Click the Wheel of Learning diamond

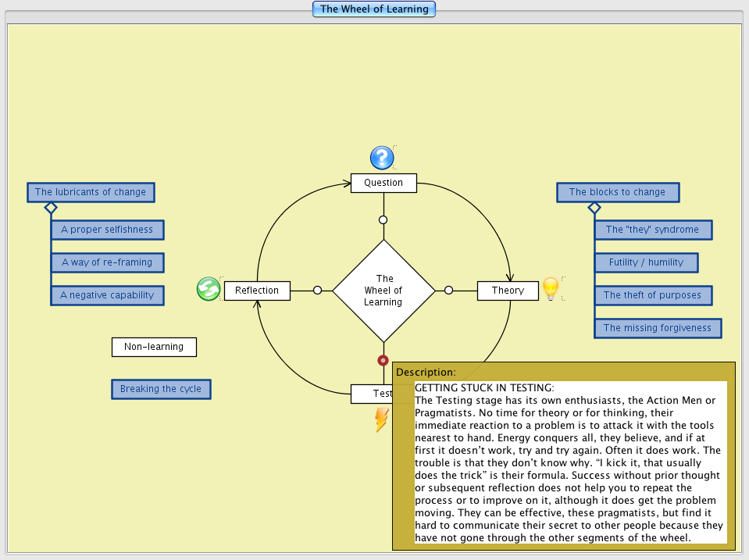point(383,291)
